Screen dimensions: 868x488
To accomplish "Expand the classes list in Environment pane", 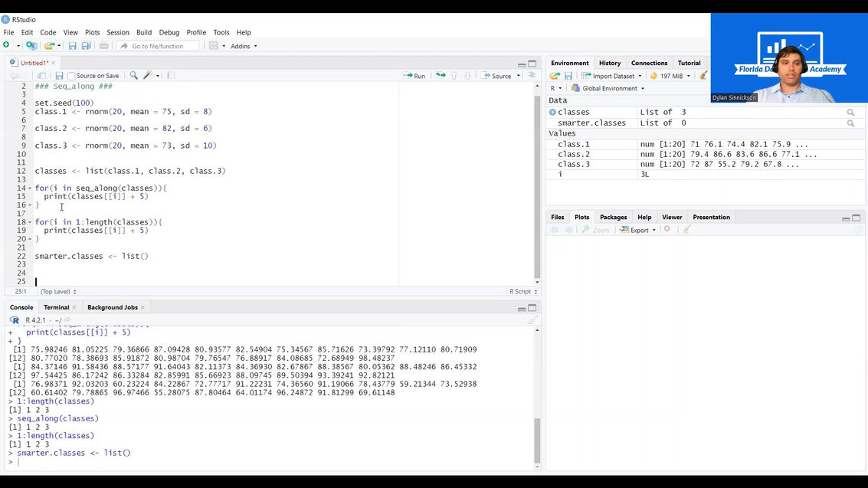I will [x=552, y=112].
